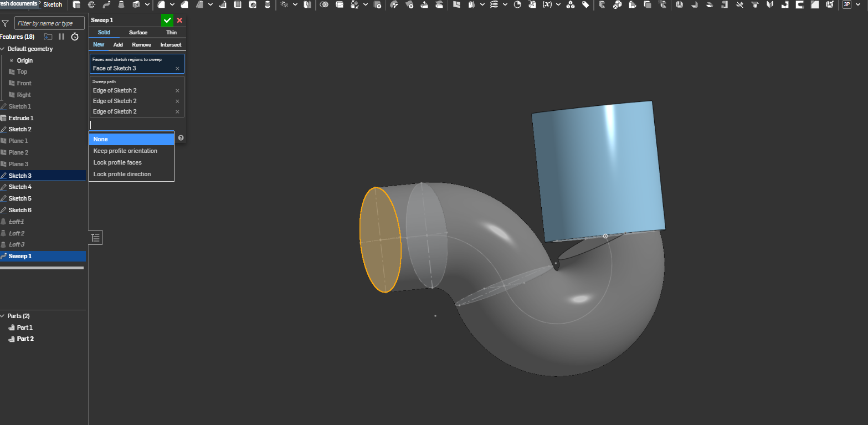Toggle the feature list panel icon
The image size is (868, 425).
click(96, 238)
